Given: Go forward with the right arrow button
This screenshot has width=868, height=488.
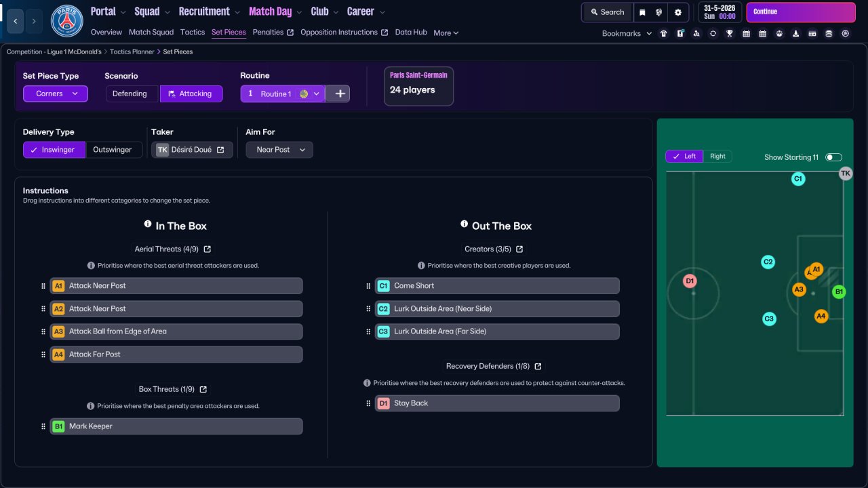Looking at the screenshot, I should click(34, 21).
